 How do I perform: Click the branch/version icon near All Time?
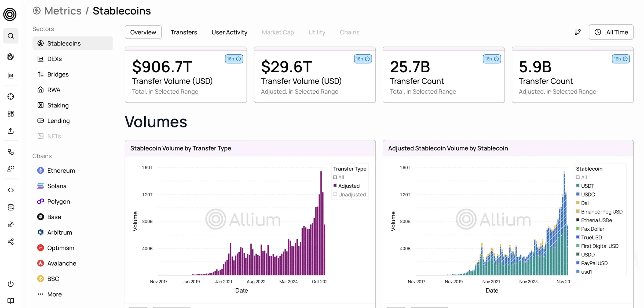[578, 32]
